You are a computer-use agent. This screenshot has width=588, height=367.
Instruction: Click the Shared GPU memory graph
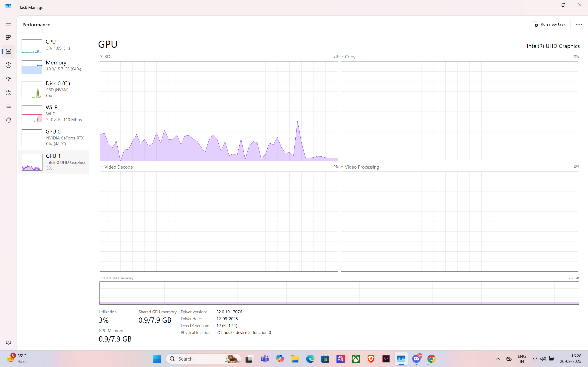pyautogui.click(x=339, y=293)
